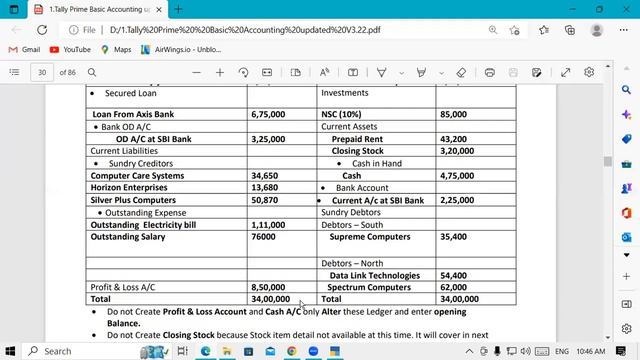Viewport: 640px width, 360px height.
Task: Open the Shopping tag in the sidebar
Action: pyautogui.click(x=627, y=139)
